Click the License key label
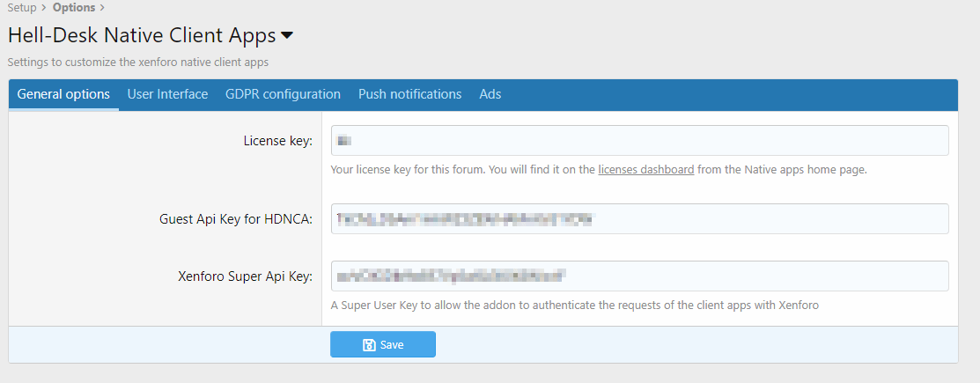 [x=278, y=141]
